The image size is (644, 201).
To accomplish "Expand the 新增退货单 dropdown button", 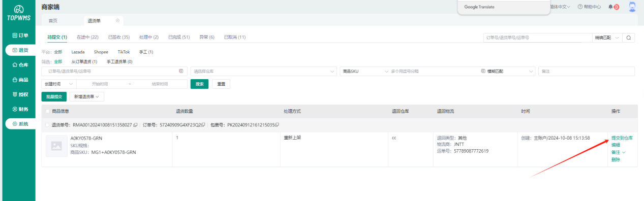I will [86, 96].
